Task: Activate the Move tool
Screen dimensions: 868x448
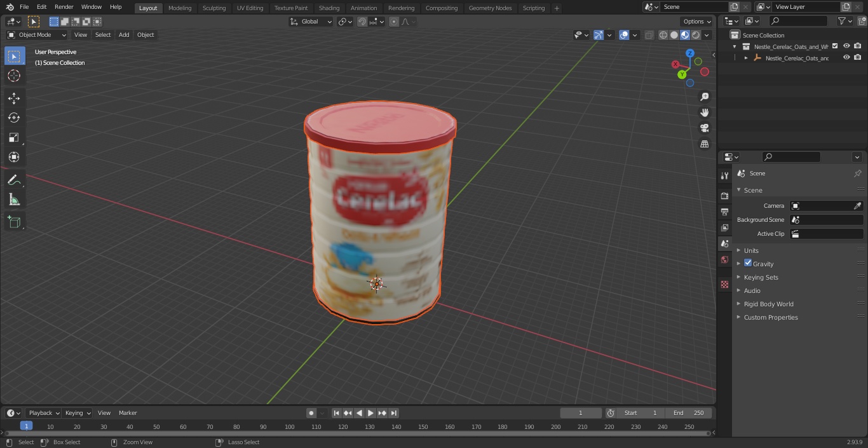Action: (x=14, y=98)
